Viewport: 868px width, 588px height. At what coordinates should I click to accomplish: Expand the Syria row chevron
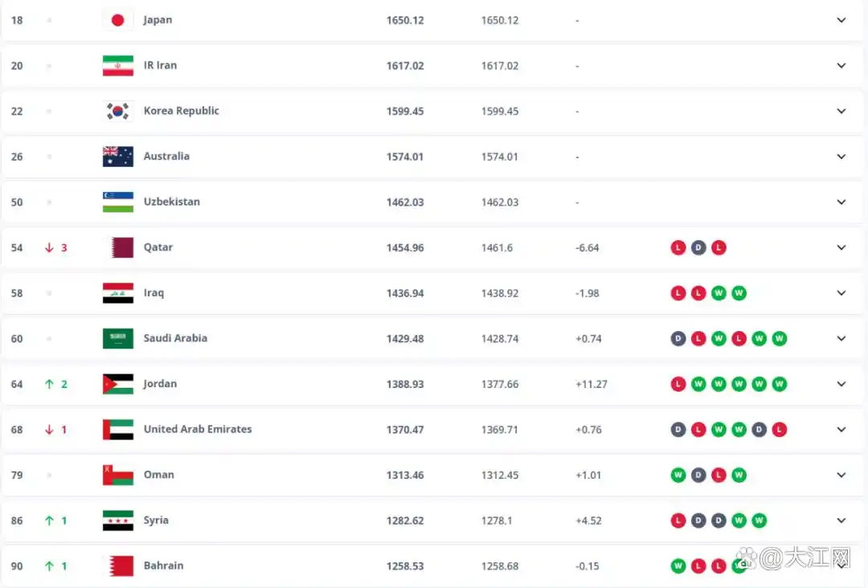[x=841, y=521]
